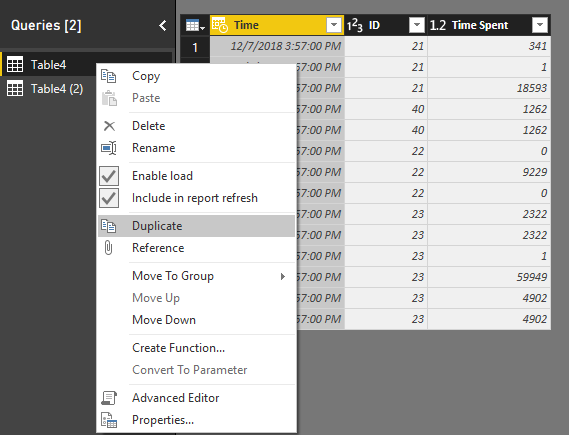Choose Create Function... from the menu
569x435 pixels.
tap(196, 348)
